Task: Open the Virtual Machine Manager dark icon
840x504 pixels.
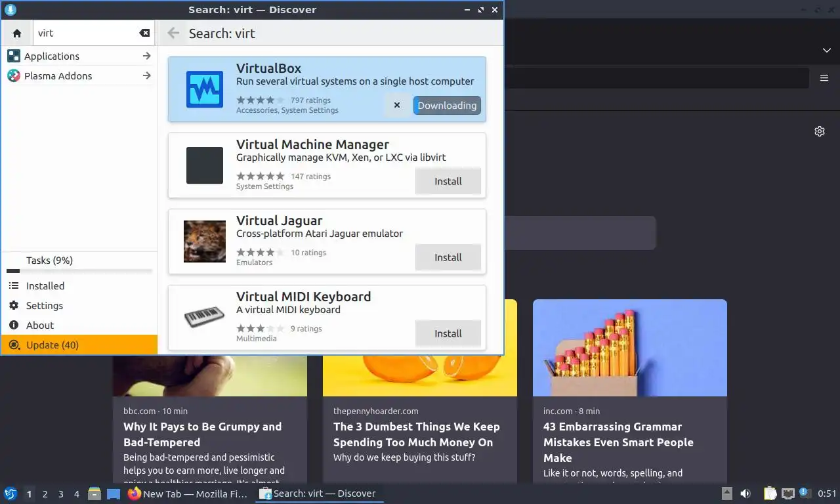Action: 204,165
